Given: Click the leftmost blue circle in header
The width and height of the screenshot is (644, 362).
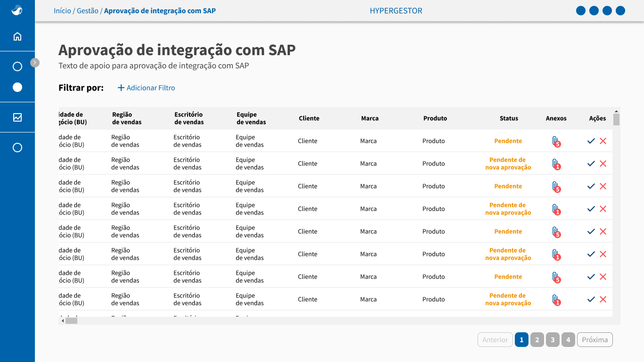Looking at the screenshot, I should [581, 10].
